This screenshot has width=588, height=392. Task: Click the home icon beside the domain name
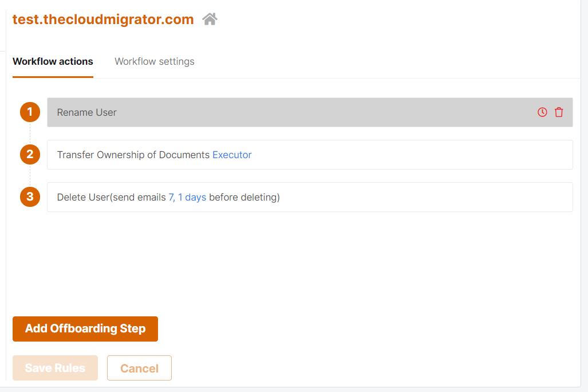pos(210,19)
